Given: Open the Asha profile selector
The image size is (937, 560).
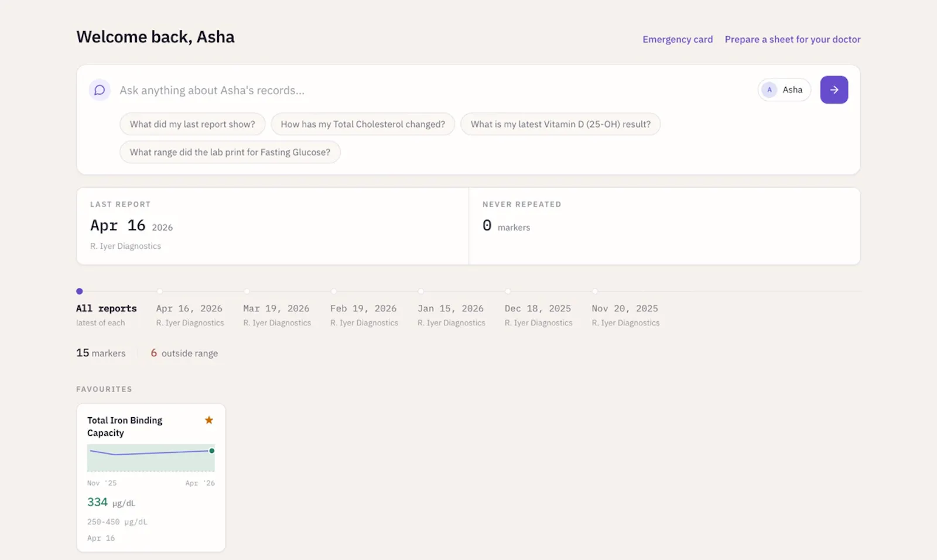Looking at the screenshot, I should point(784,90).
